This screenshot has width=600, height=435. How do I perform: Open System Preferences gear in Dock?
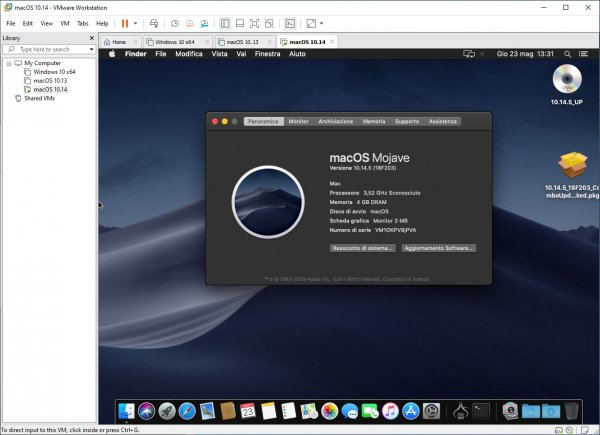pos(431,411)
